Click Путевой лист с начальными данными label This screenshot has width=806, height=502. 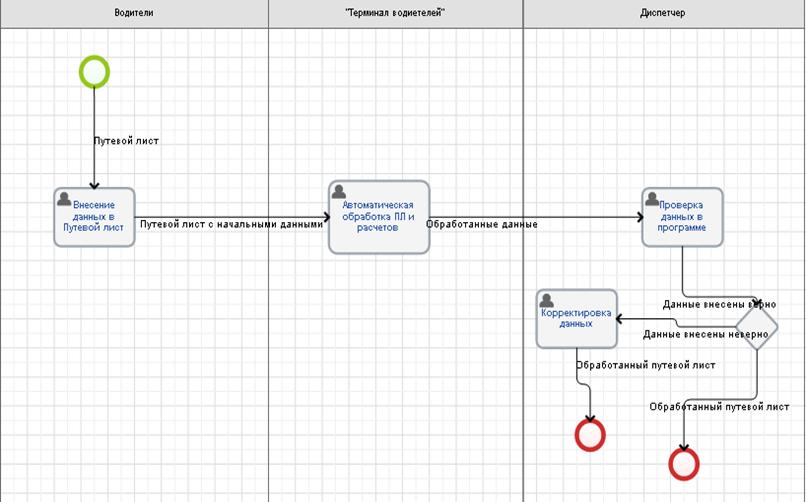[231, 224]
